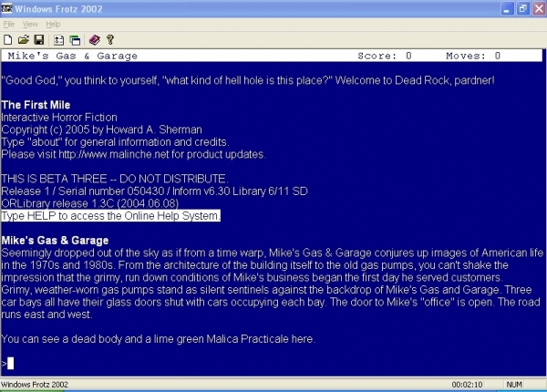Click the command prompt input cursor

pyautogui.click(x=10, y=364)
